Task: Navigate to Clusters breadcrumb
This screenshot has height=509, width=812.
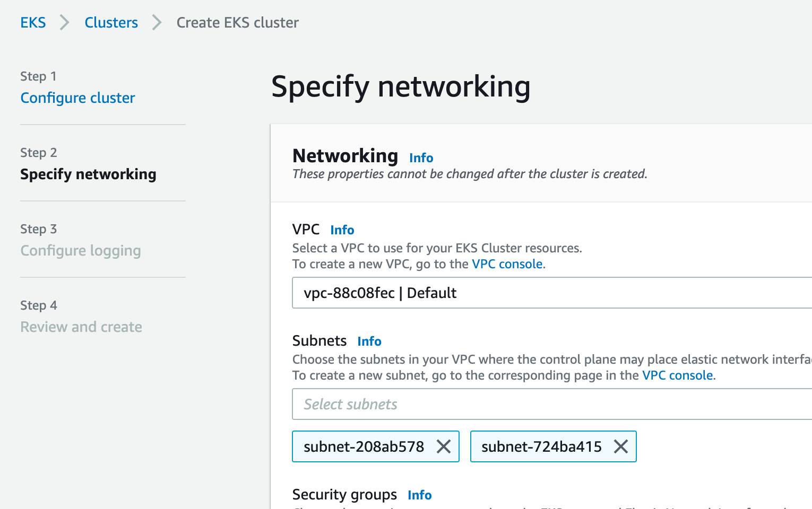Action: tap(111, 23)
